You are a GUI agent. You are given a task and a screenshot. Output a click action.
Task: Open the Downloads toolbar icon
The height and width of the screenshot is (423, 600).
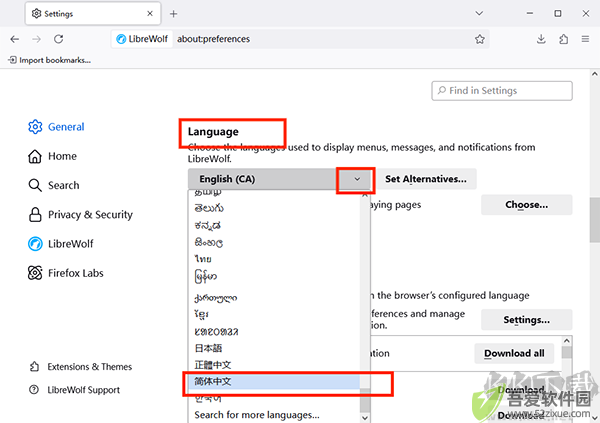pyautogui.click(x=541, y=39)
